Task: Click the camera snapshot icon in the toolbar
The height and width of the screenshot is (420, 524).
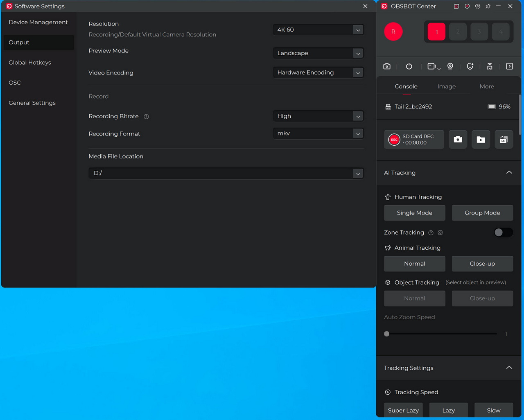Action: tap(387, 66)
